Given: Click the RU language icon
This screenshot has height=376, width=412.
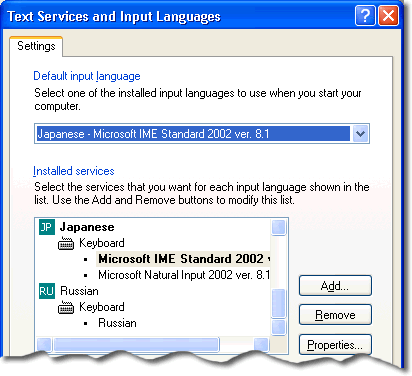Looking at the screenshot, I should [47, 291].
